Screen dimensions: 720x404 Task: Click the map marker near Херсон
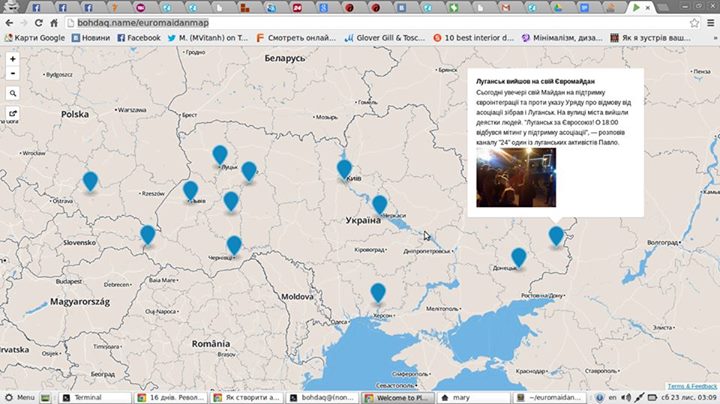377,291
